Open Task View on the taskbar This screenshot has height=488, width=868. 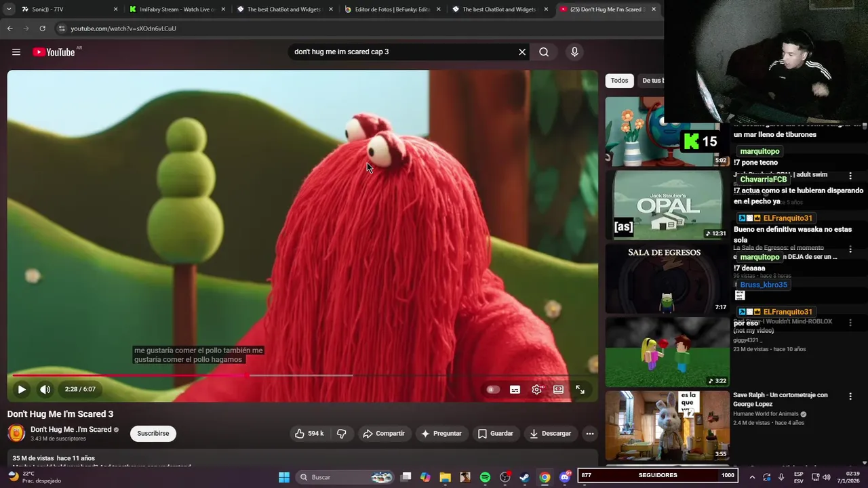[406, 477]
